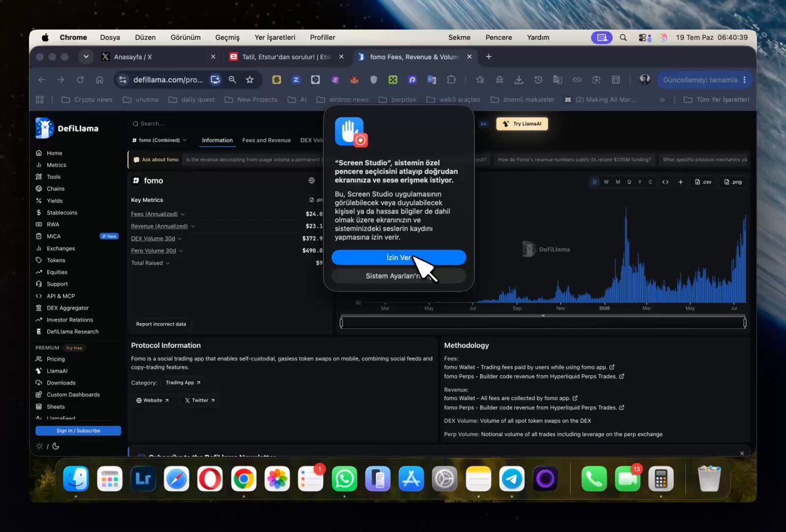Select the D daily interval

(x=595, y=181)
